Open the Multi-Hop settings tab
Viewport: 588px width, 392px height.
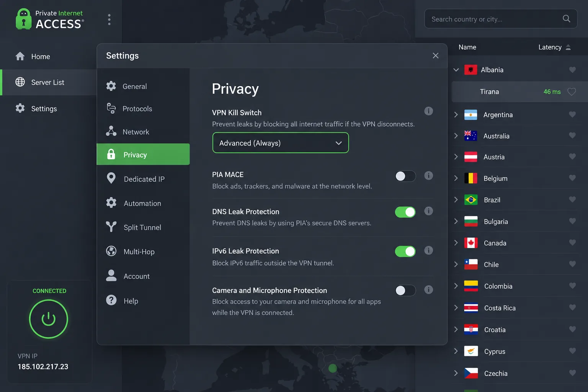click(x=143, y=252)
